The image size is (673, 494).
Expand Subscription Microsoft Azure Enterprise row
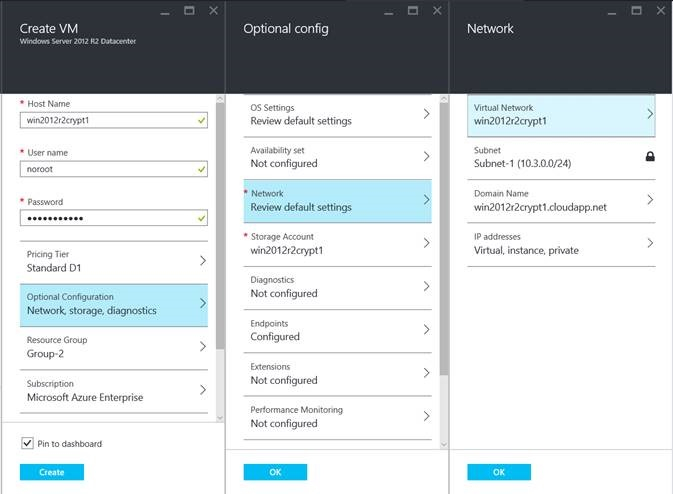coord(115,390)
